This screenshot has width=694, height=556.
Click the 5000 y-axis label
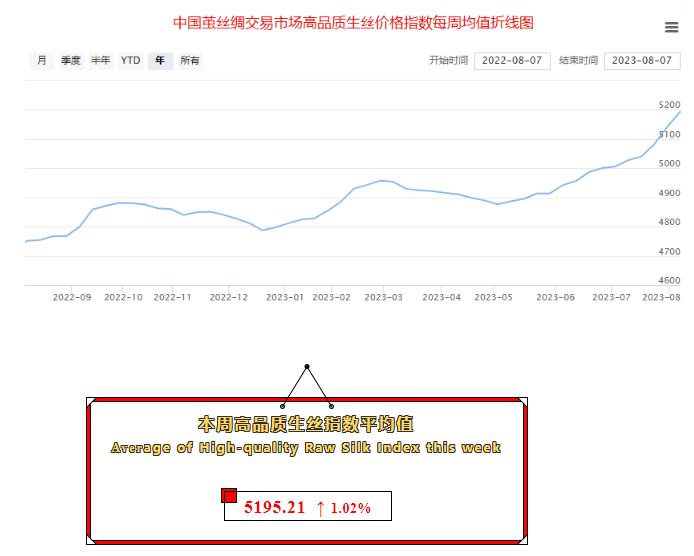(x=669, y=163)
